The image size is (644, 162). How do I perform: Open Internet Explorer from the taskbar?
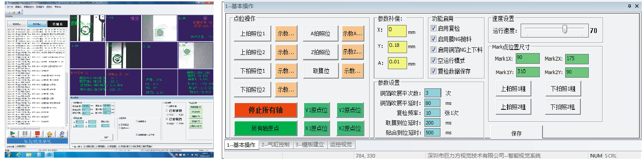pyautogui.click(x=19, y=154)
